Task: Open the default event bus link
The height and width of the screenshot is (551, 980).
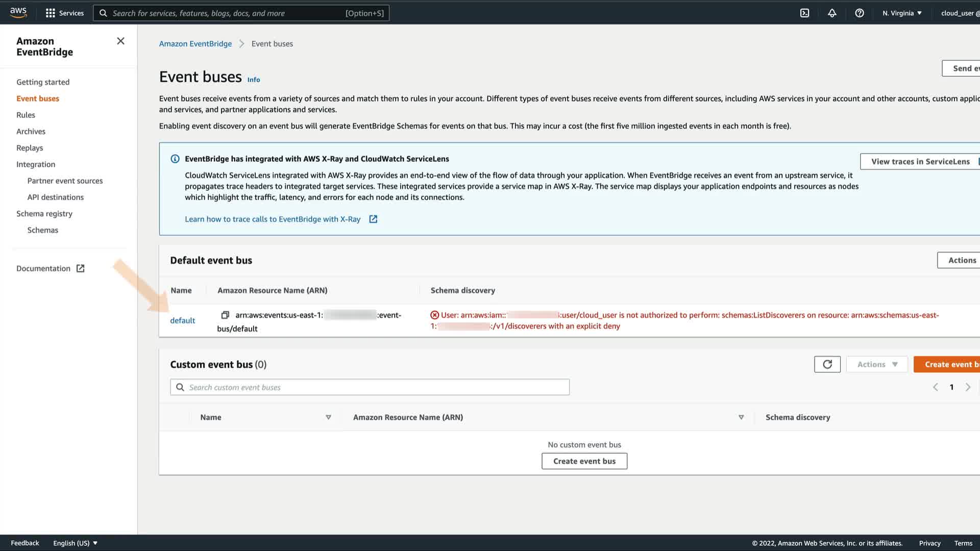Action: [182, 320]
